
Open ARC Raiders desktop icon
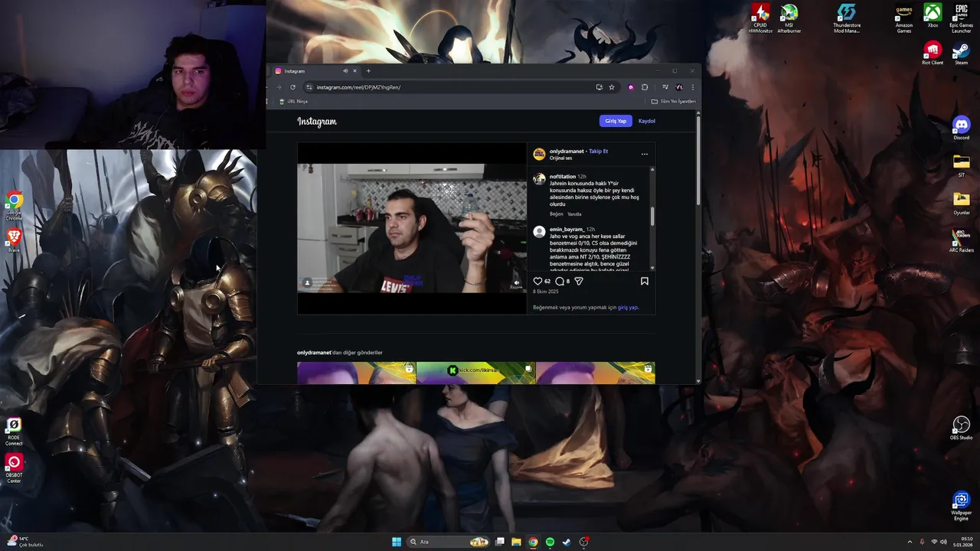coord(961,240)
